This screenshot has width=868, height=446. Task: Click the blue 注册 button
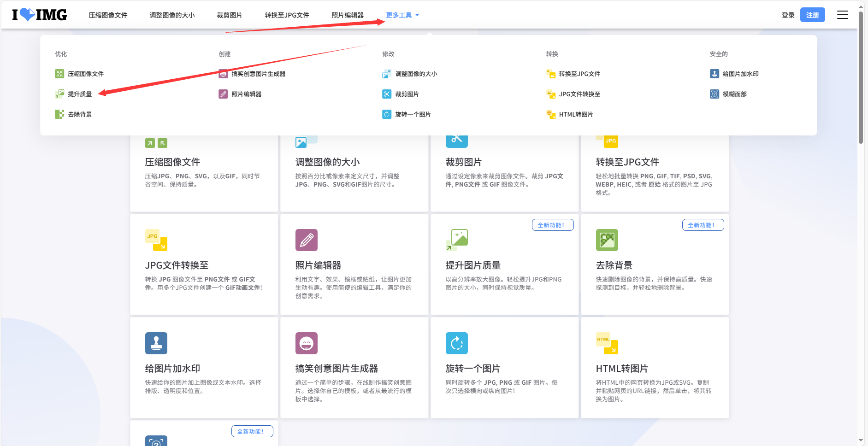click(x=812, y=15)
